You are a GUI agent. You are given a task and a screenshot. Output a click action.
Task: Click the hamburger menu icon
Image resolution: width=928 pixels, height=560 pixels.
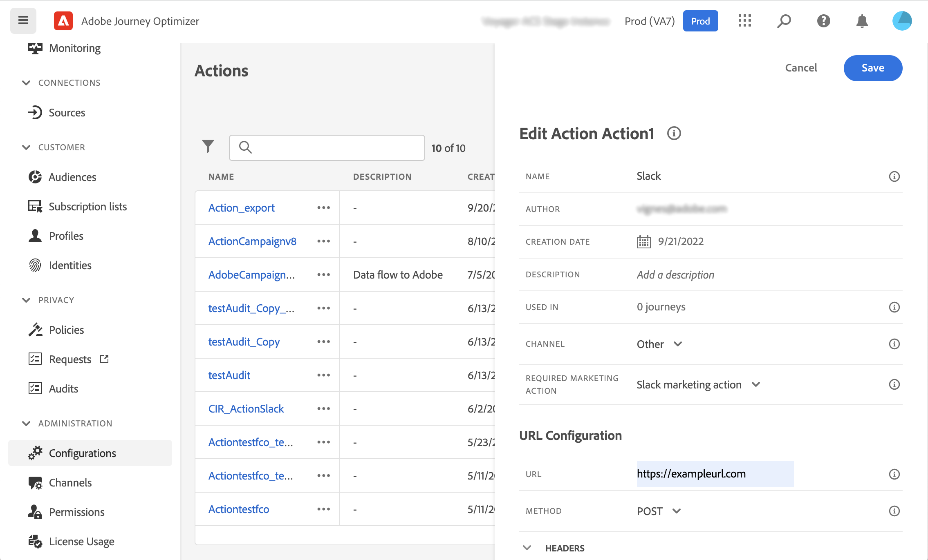(x=23, y=20)
